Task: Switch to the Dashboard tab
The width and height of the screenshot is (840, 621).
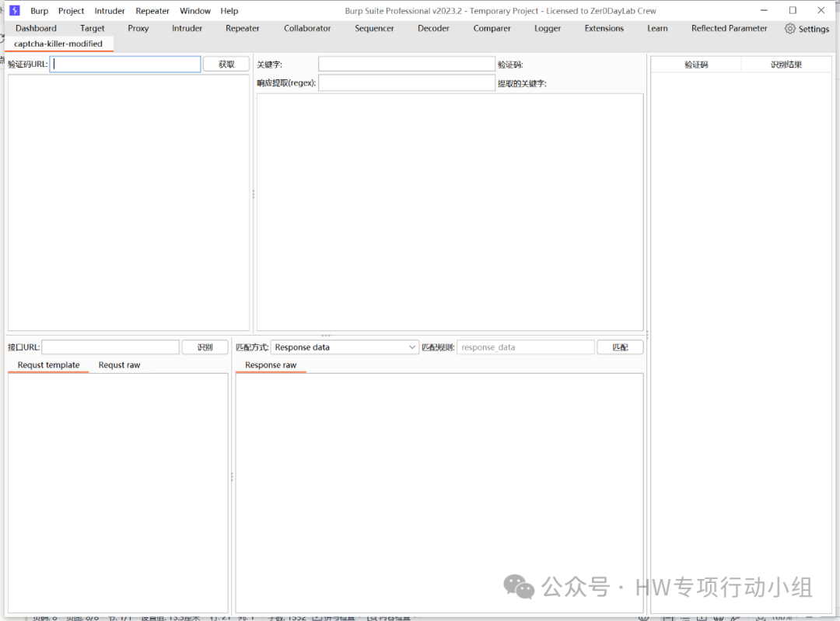Action: 36,29
